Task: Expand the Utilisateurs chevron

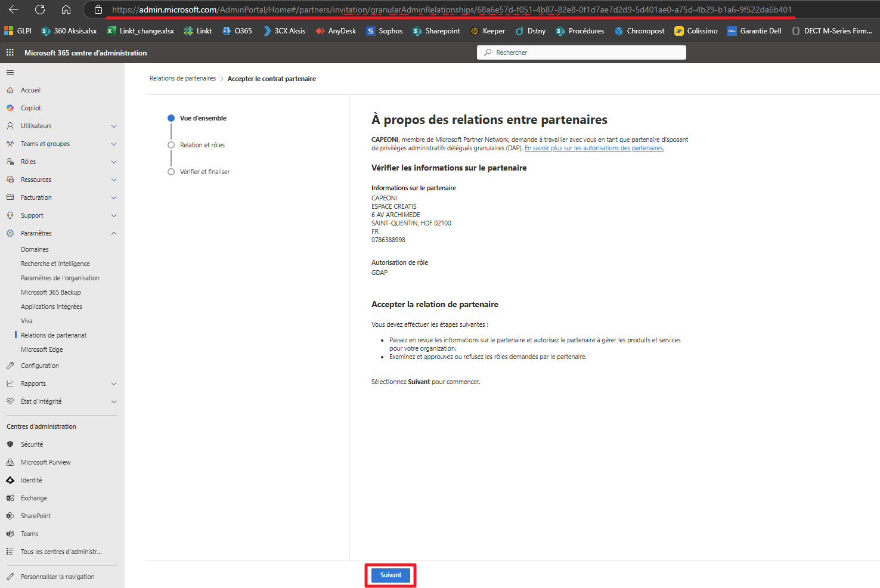Action: (x=114, y=126)
